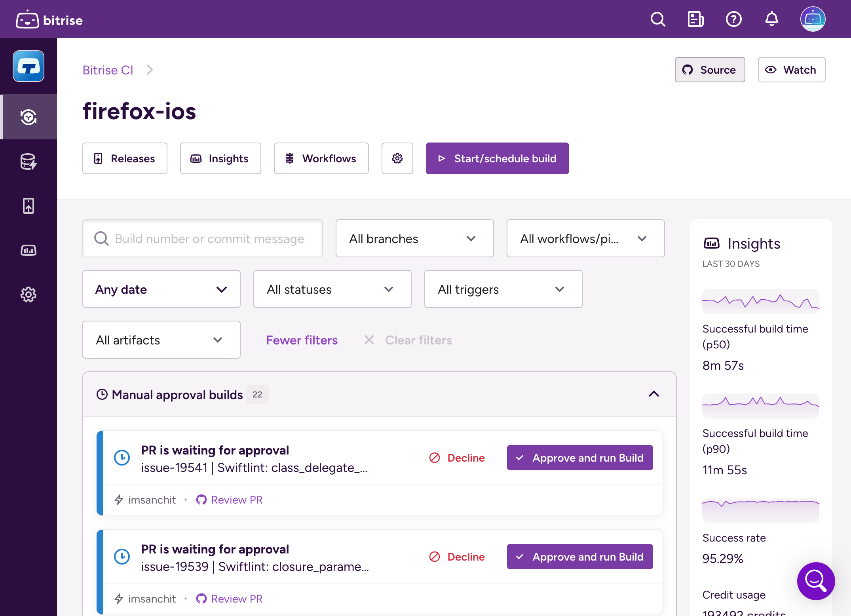Image resolution: width=851 pixels, height=616 pixels.
Task: Open the sidebar settings gear icon
Action: coord(28,295)
